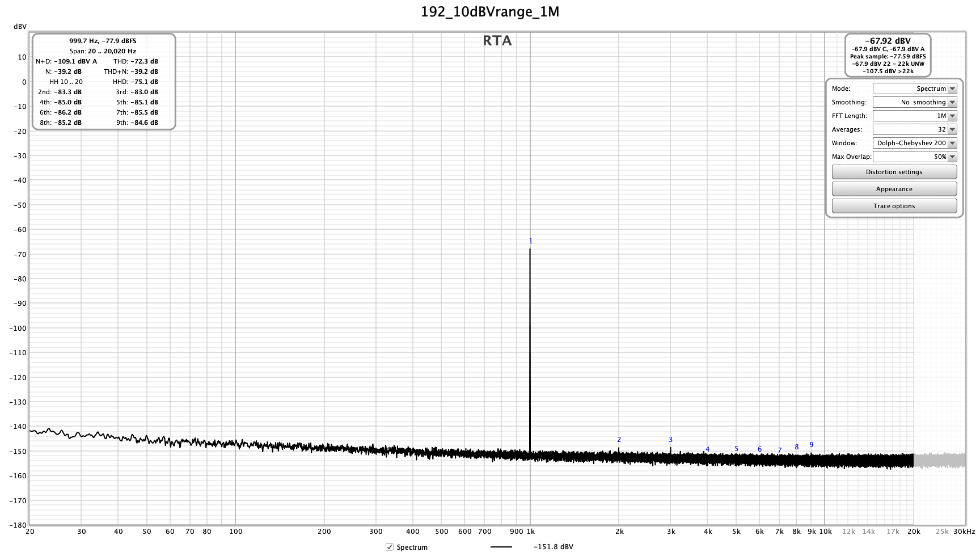Image resolution: width=980 pixels, height=556 pixels.
Task: Click the 9th: -84.6 dB harmonic value
Action: (x=137, y=123)
